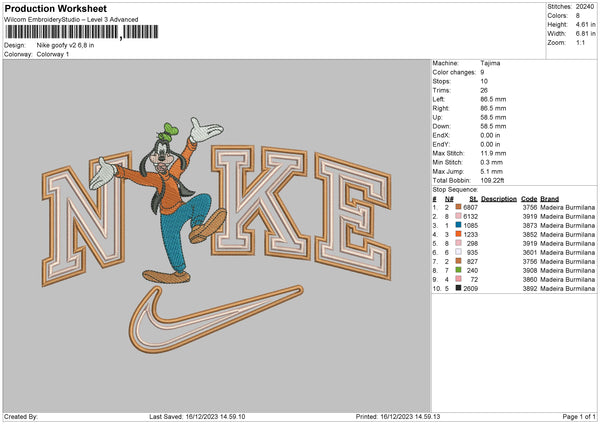
Task: Select the pink swatch beside stitch count 298
Action: [458, 243]
